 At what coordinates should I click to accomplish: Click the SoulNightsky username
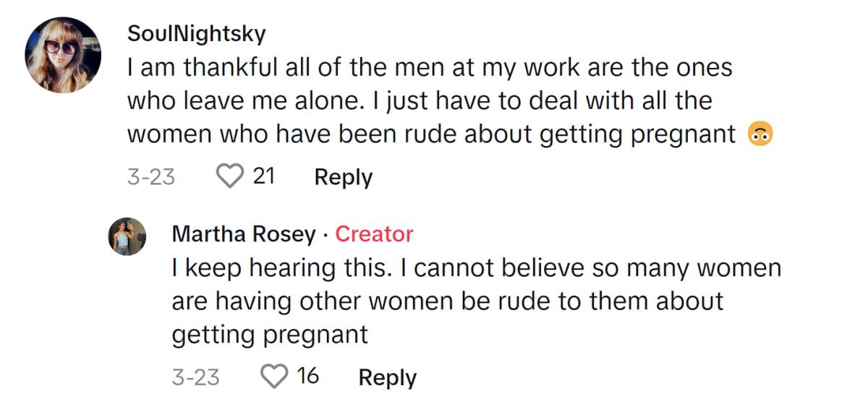pyautogui.click(x=196, y=34)
